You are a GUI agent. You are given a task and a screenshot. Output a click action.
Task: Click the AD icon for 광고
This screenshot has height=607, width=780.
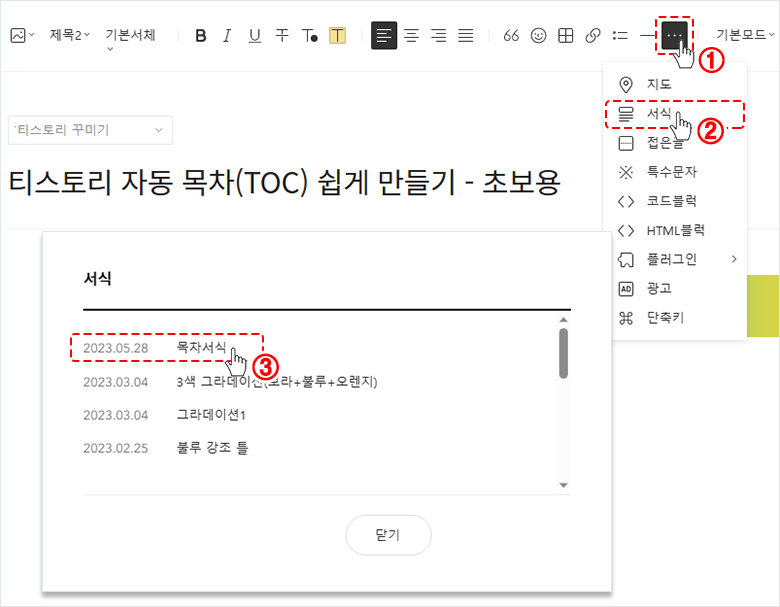point(626,289)
